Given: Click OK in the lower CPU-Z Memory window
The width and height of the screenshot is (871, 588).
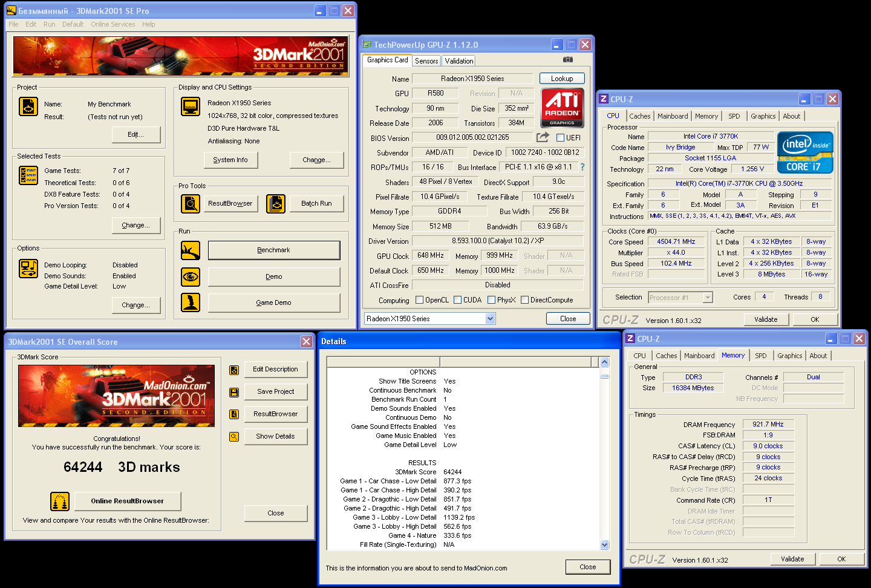Looking at the screenshot, I should click(841, 559).
